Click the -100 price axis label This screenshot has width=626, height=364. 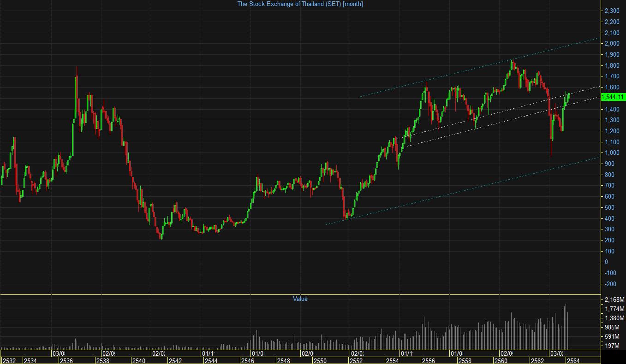point(610,273)
